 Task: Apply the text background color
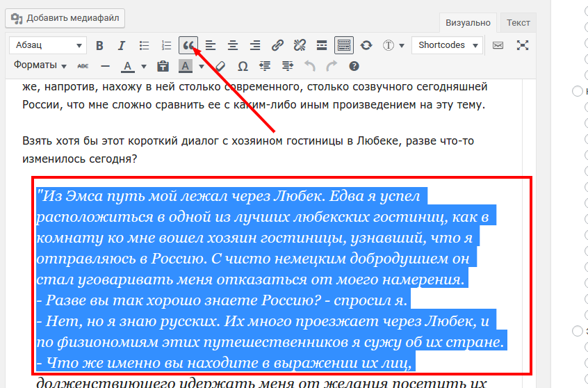click(186, 67)
